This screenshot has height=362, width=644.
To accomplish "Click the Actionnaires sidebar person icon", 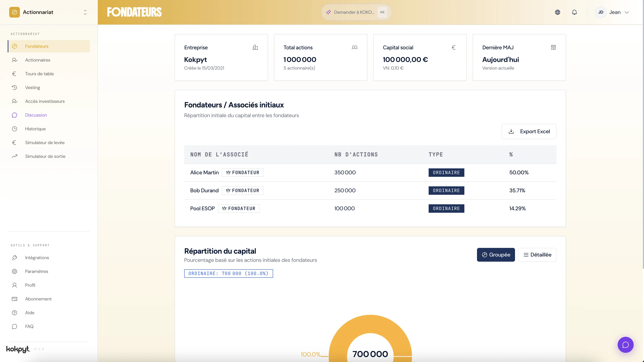I will (15, 60).
